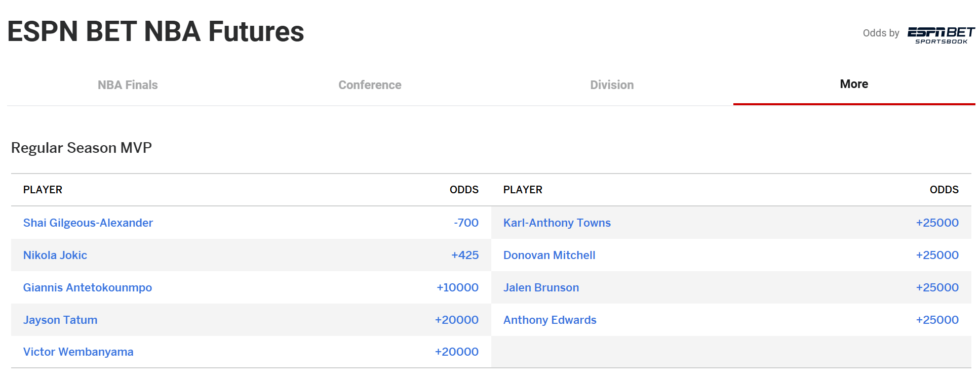
Task: Click the -700 odds for Gilgeous-Alexander
Action: 466,223
